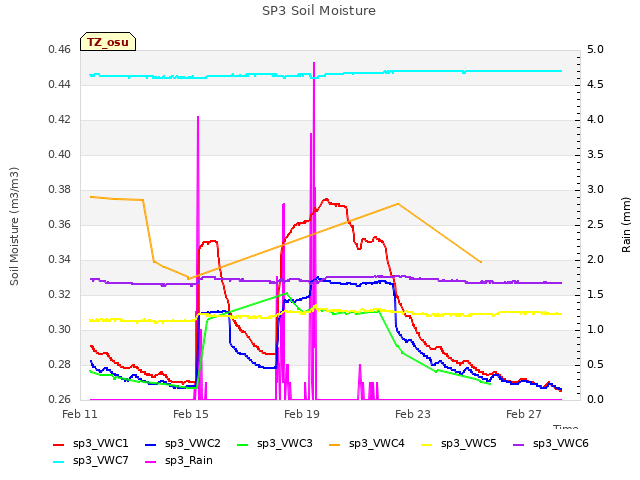Toggle sp3_VWC1 legend entry
The image size is (640, 480).
91,444
